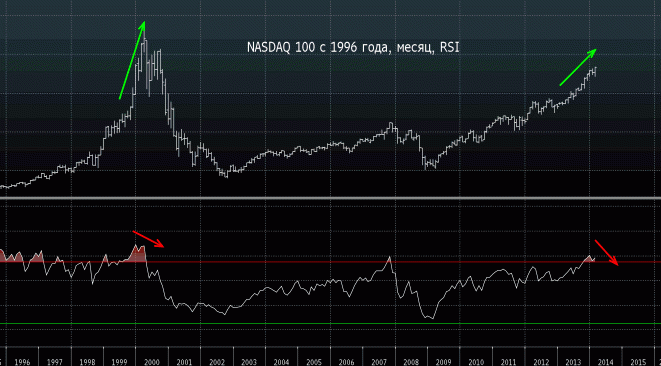Select the 2002 year label on the axis

[x=217, y=362]
